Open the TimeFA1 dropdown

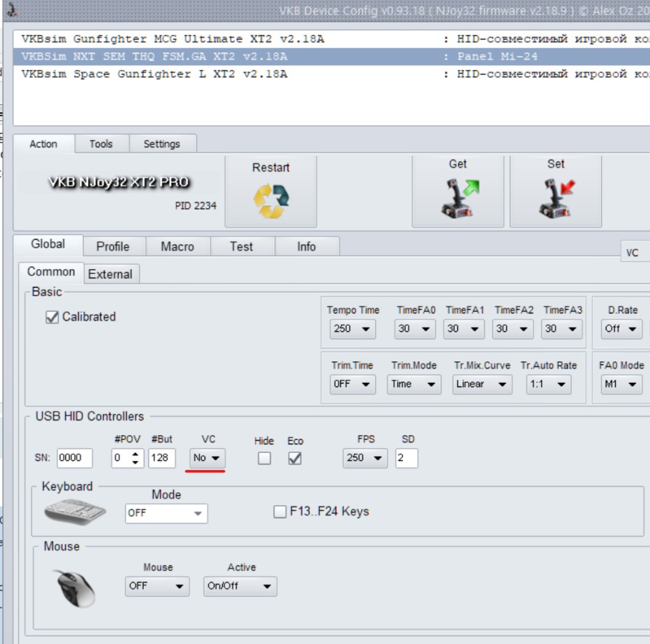click(463, 329)
